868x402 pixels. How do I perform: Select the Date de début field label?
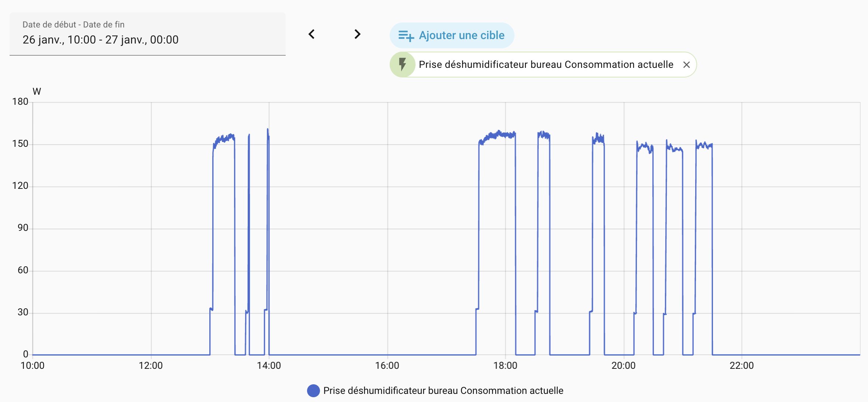(x=73, y=24)
